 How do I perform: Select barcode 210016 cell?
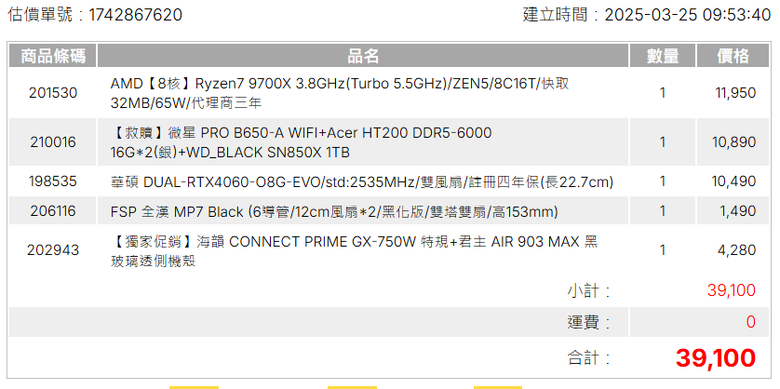(53, 143)
